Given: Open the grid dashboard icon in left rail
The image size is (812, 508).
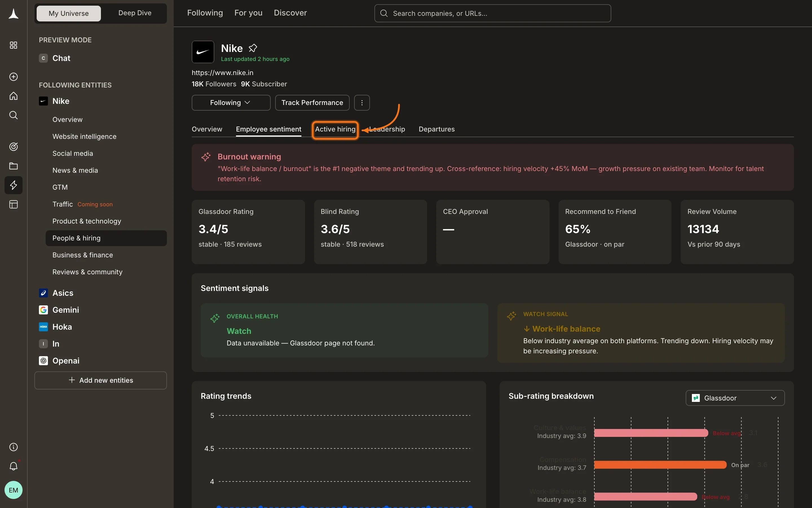Looking at the screenshot, I should click(x=14, y=45).
